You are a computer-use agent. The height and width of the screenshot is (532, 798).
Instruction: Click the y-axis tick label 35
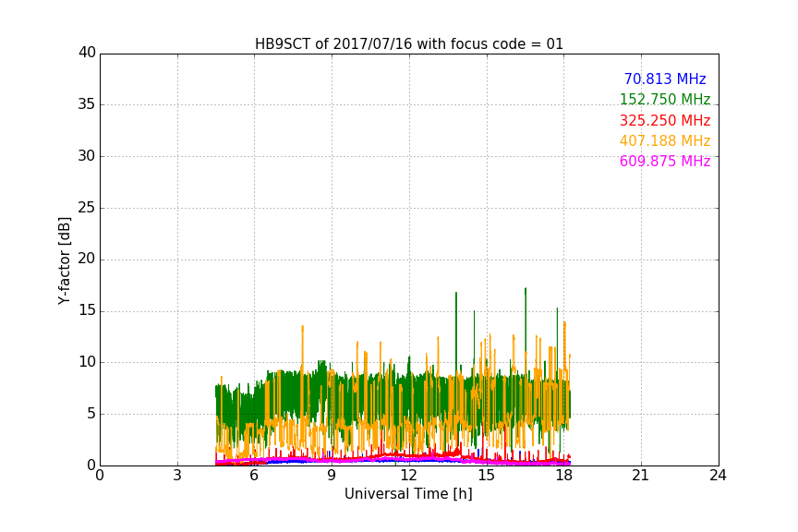87,104
